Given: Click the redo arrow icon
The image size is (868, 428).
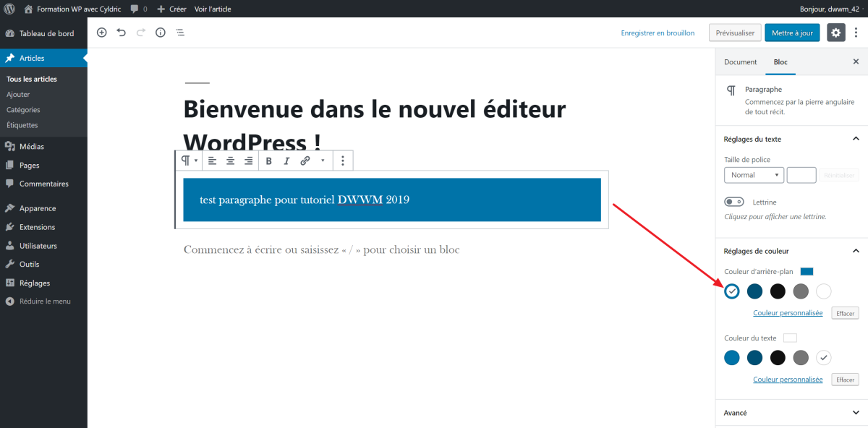Looking at the screenshot, I should tap(140, 33).
